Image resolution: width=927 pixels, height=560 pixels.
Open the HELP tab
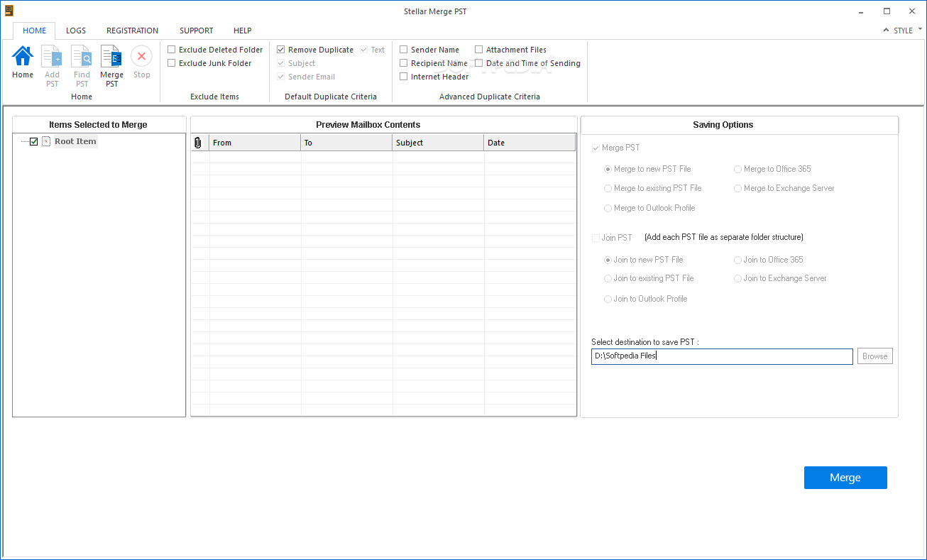tap(243, 31)
